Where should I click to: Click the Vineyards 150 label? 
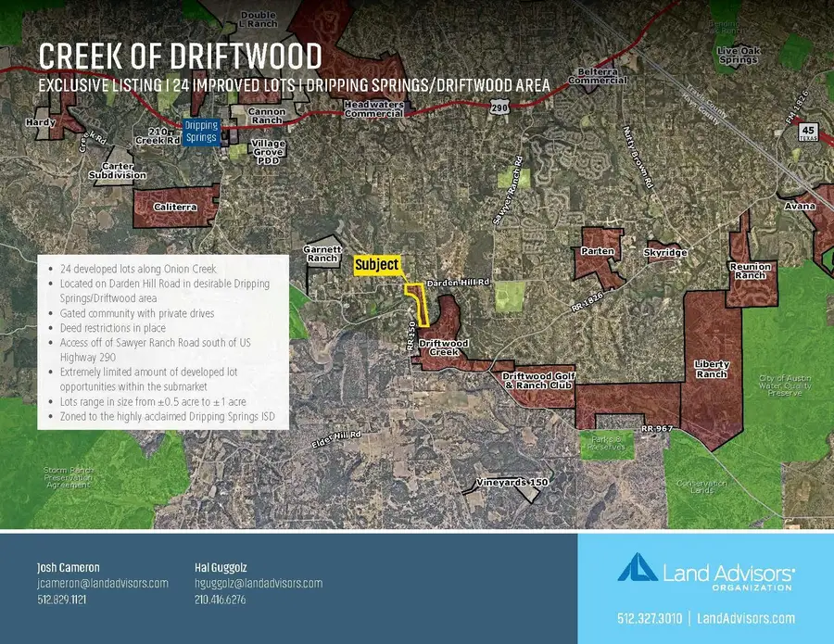coord(512,483)
